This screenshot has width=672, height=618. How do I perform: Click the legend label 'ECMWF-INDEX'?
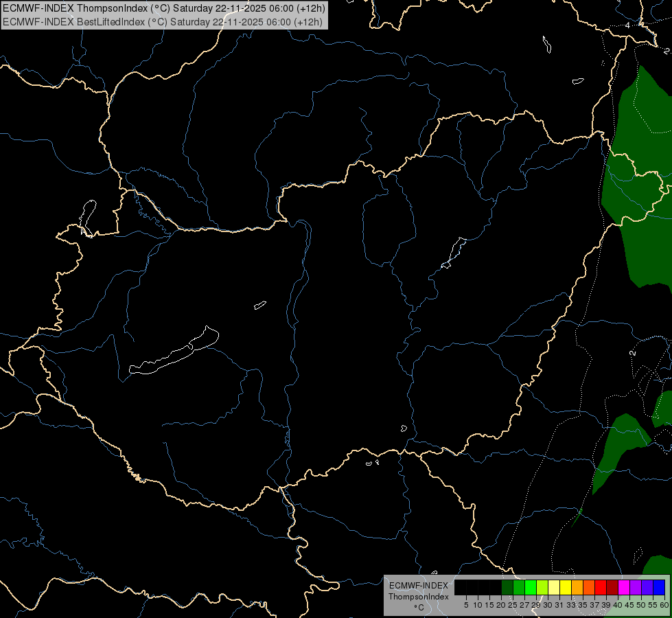coord(418,586)
